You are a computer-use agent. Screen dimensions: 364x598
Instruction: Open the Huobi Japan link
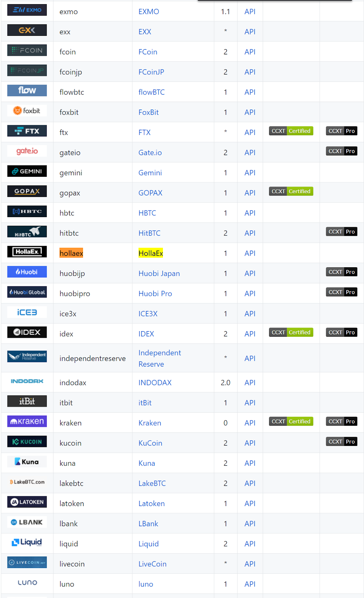[x=159, y=274]
